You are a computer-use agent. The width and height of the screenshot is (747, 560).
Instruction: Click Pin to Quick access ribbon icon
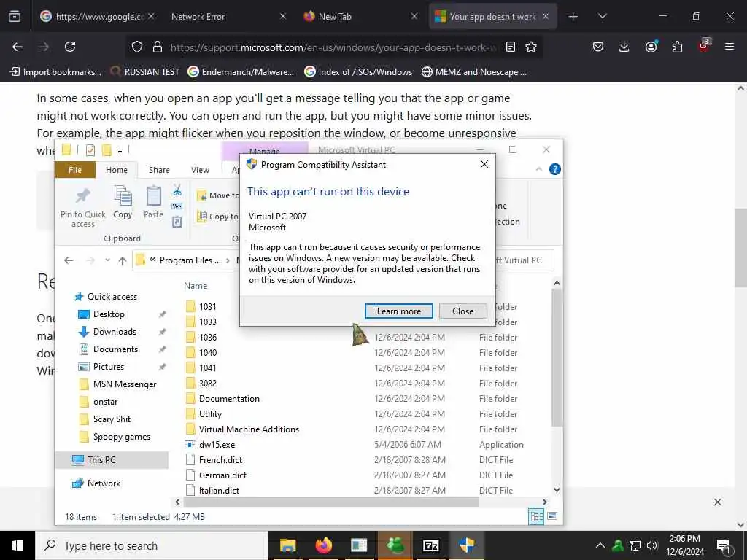click(83, 207)
